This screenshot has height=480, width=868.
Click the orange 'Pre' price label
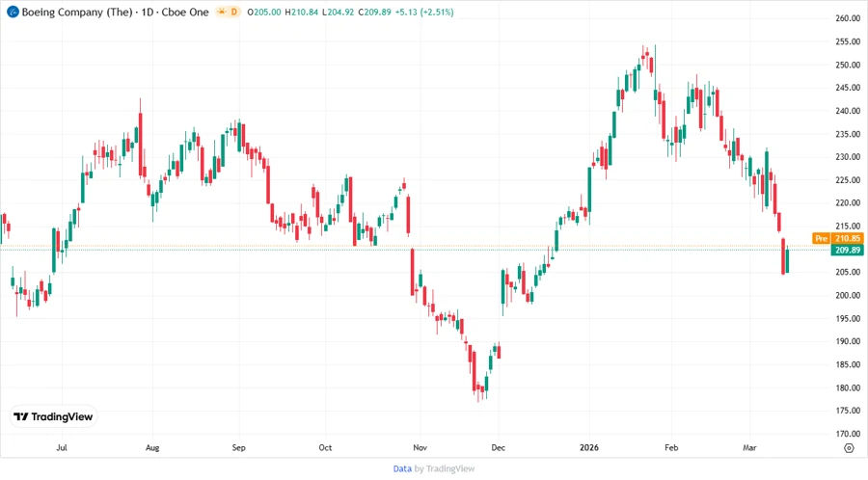[x=821, y=238]
